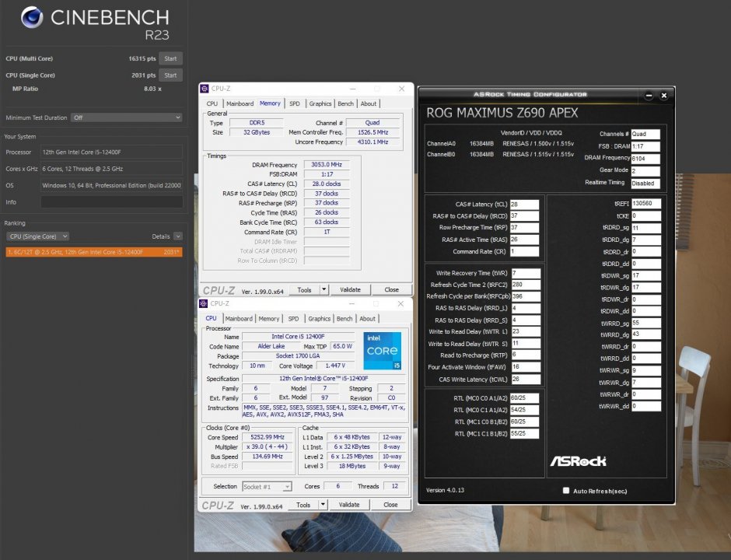Expand the ranking Details arrow
The height and width of the screenshot is (560, 731).
178,236
